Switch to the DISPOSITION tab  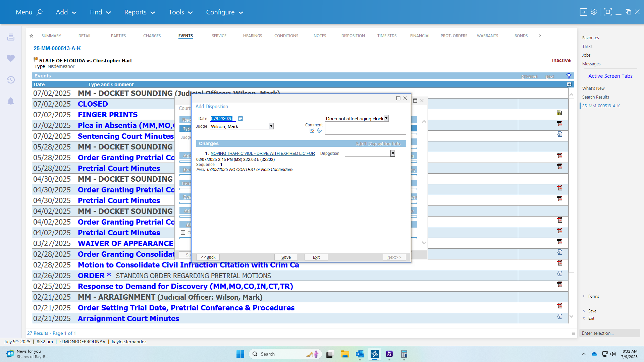point(353,36)
